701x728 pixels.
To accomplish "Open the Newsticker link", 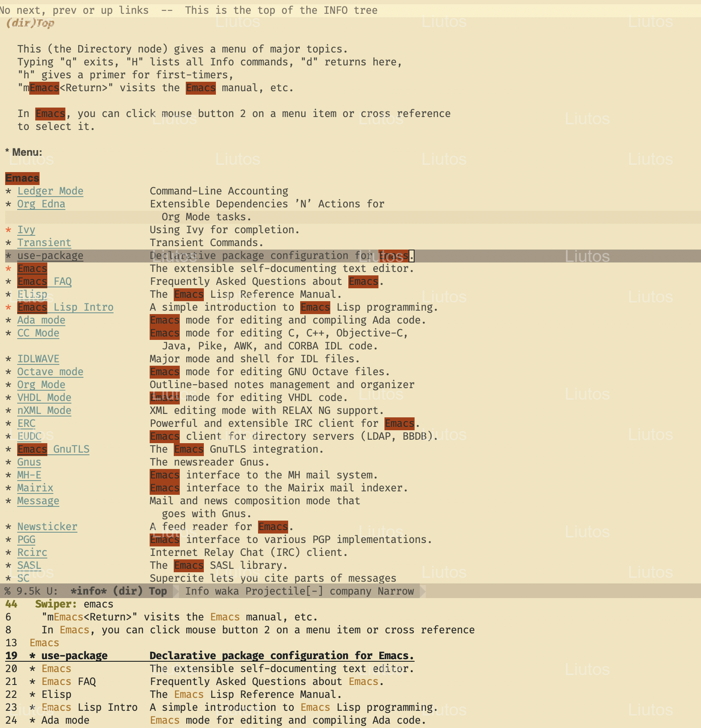I will (47, 527).
